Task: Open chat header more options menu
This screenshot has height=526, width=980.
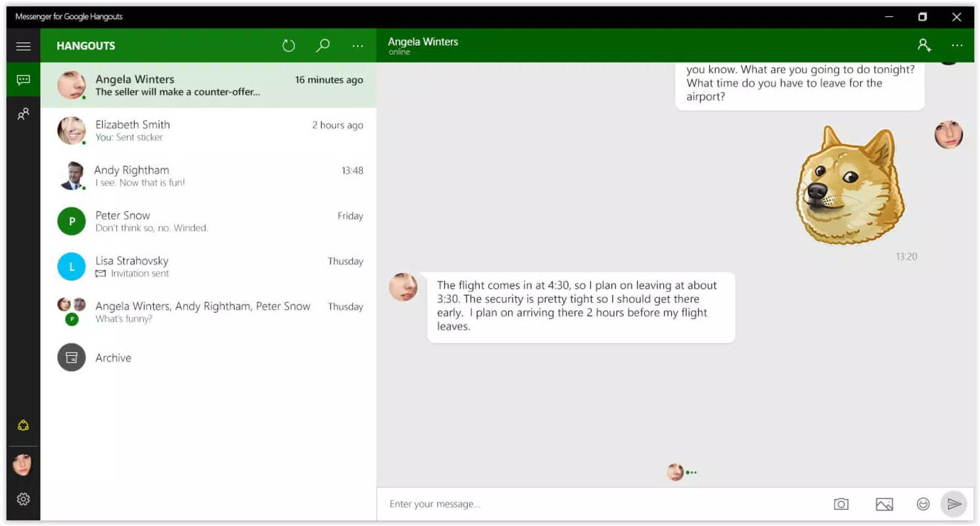Action: 957,46
